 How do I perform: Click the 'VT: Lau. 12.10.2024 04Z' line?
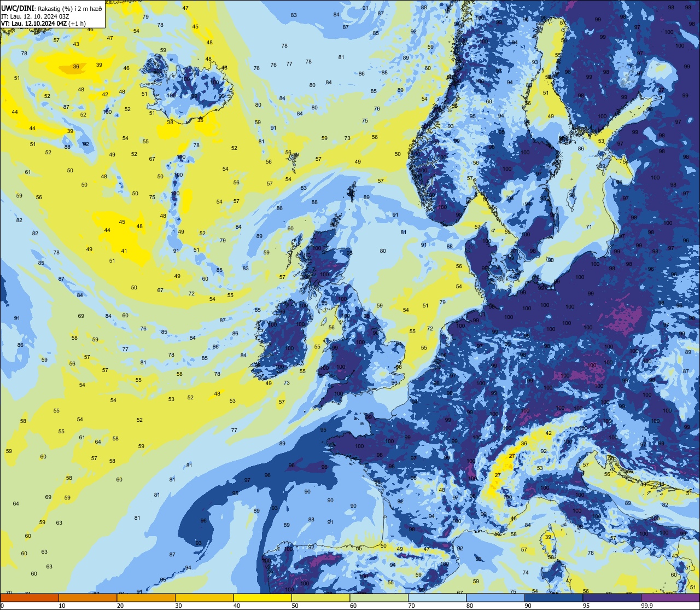[x=34, y=23]
